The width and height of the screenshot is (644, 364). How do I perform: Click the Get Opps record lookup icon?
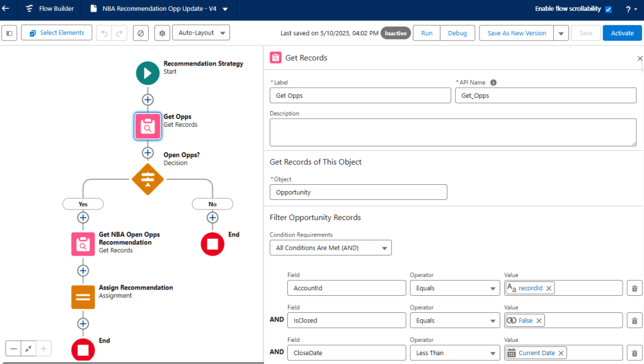[x=147, y=126]
